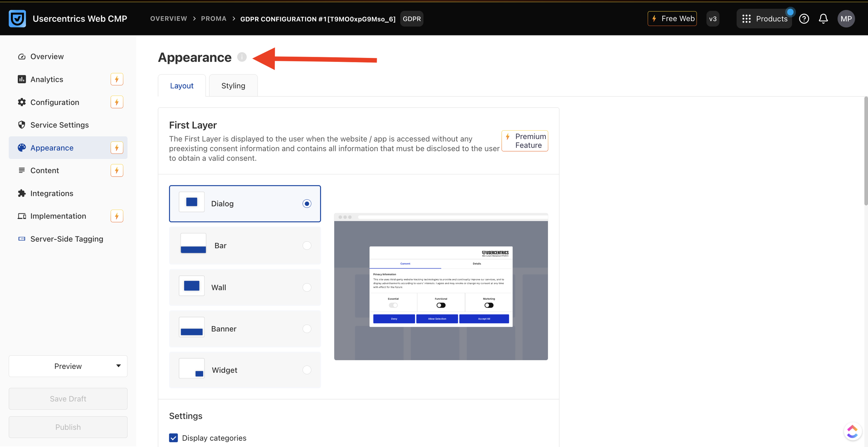
Task: Click the info icon beside Appearance heading
Action: coord(242,57)
